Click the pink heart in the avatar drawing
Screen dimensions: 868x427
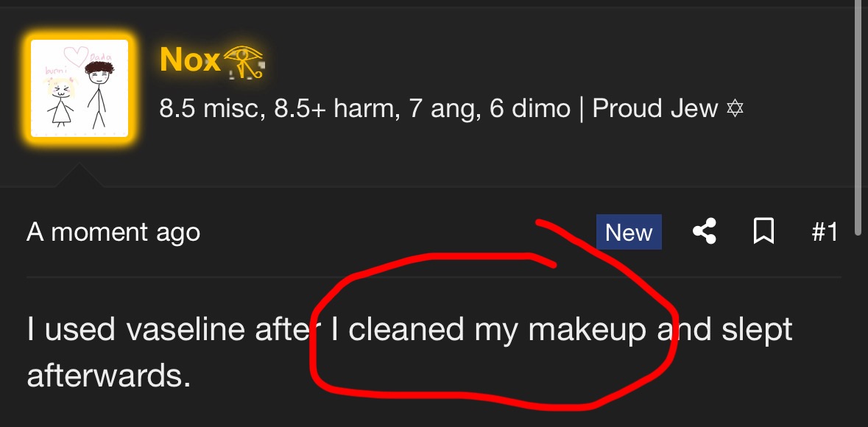tap(77, 57)
